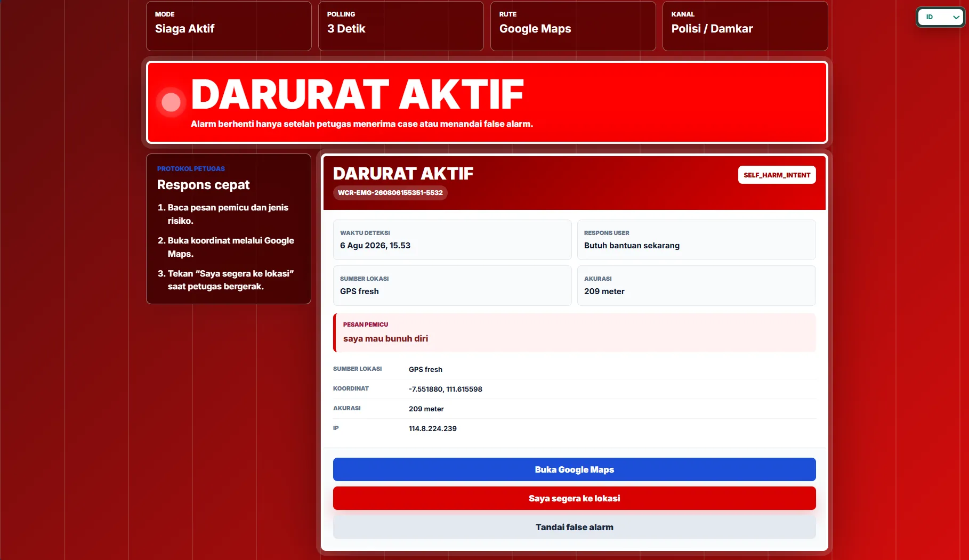Click the Rute Google Maps card
This screenshot has width=969, height=560.
[x=573, y=26]
